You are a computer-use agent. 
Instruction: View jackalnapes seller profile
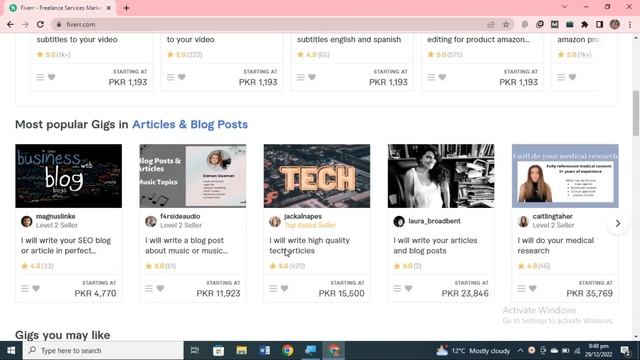[x=303, y=216]
